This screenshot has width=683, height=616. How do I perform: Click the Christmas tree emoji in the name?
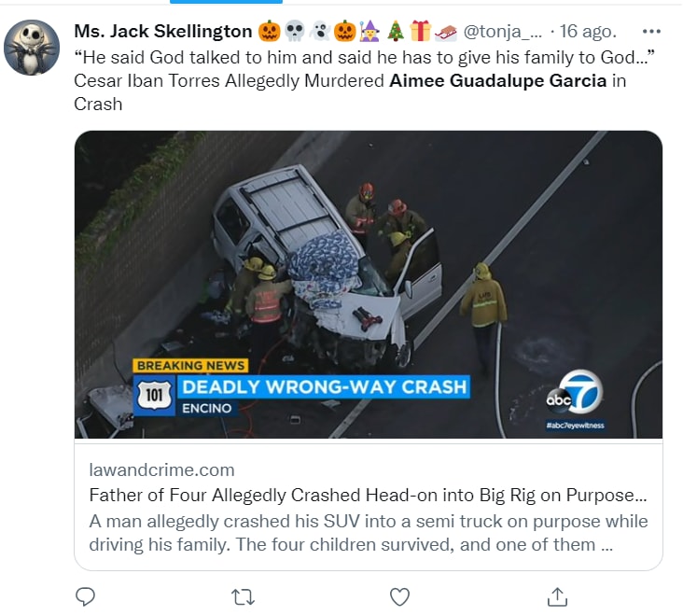pyautogui.click(x=396, y=32)
